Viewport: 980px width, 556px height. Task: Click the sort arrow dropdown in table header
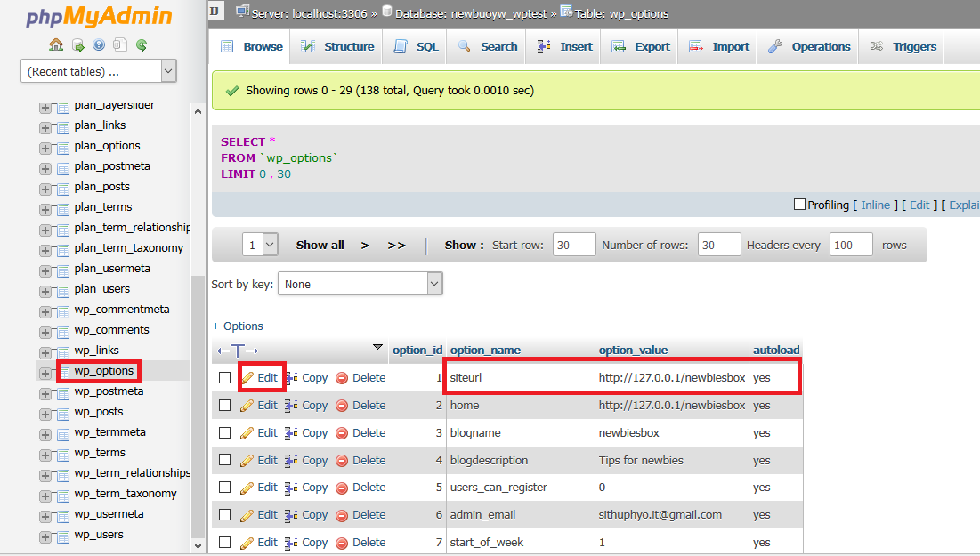pyautogui.click(x=377, y=347)
